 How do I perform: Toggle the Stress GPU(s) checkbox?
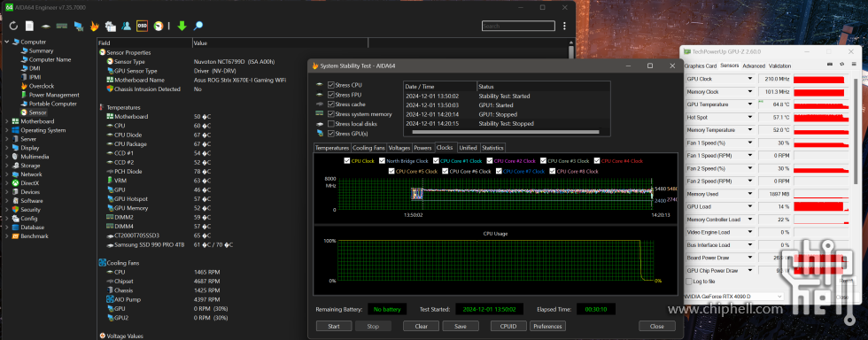pos(331,134)
